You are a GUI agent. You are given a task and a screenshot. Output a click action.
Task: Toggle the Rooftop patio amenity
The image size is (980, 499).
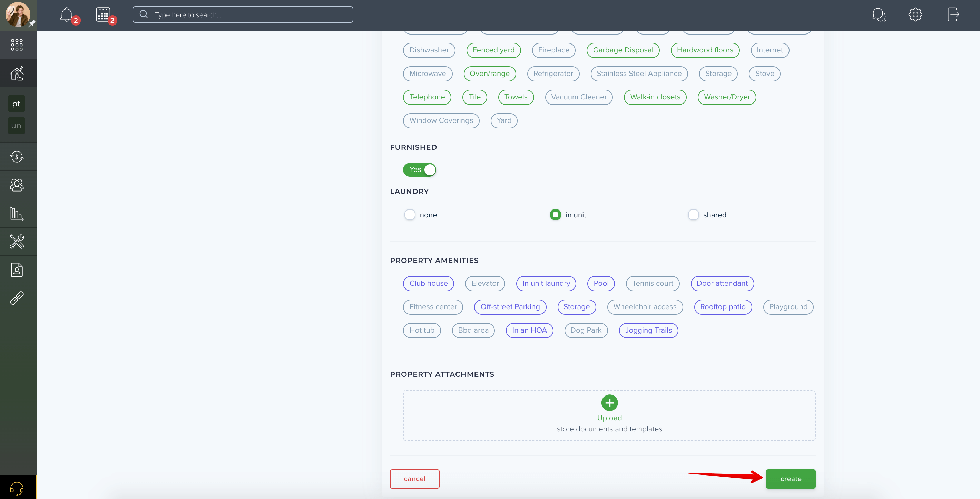click(x=723, y=307)
